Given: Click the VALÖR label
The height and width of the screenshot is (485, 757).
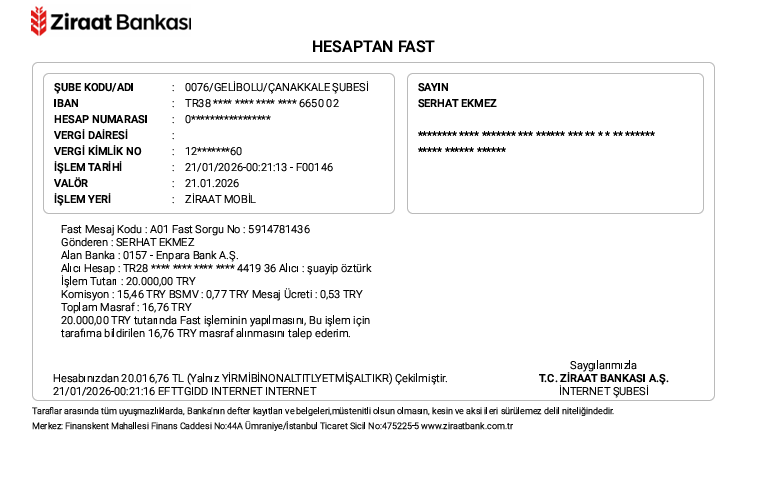Looking at the screenshot, I should click(71, 183).
